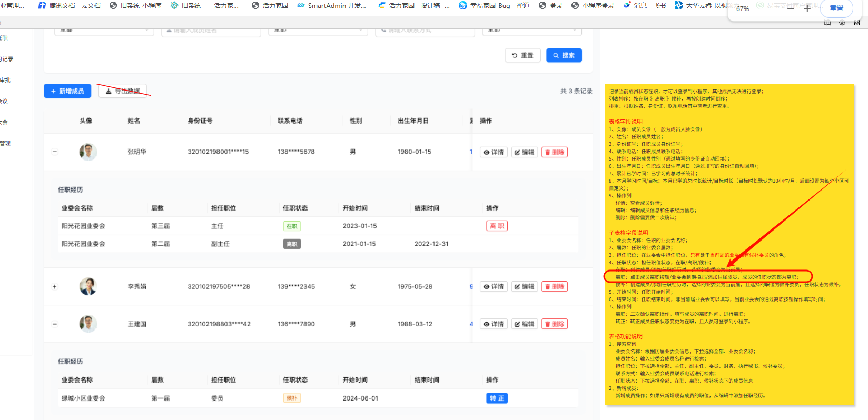Click the 导出数据 export button
Viewport: 868px width, 420px height.
pos(123,91)
